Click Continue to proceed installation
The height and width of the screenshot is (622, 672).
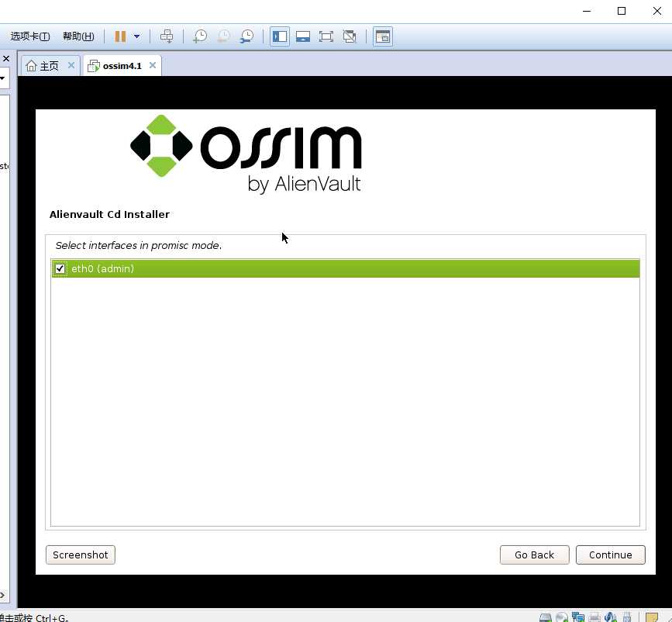coord(610,555)
